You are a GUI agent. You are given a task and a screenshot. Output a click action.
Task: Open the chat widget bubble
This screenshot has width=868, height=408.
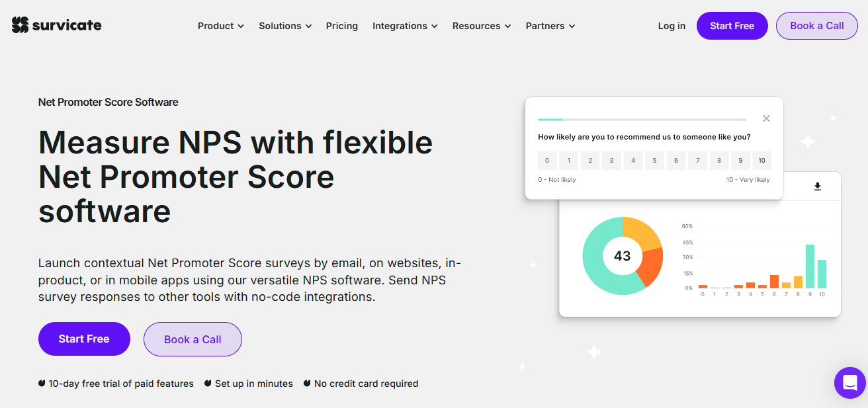849,382
